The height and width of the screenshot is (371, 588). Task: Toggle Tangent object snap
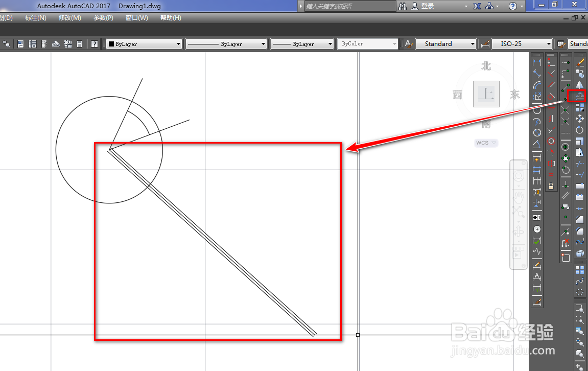[x=566, y=170]
